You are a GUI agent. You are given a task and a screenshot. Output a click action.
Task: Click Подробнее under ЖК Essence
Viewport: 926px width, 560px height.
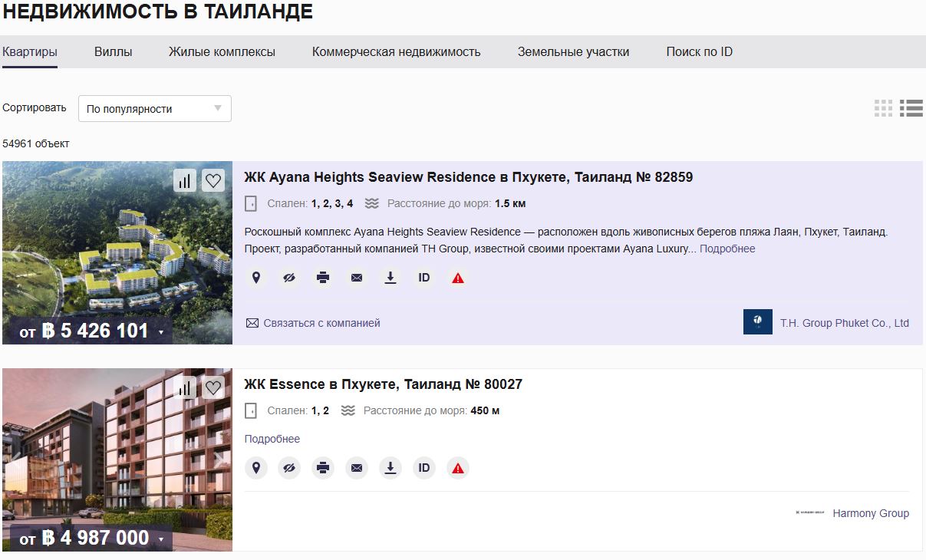point(272,439)
